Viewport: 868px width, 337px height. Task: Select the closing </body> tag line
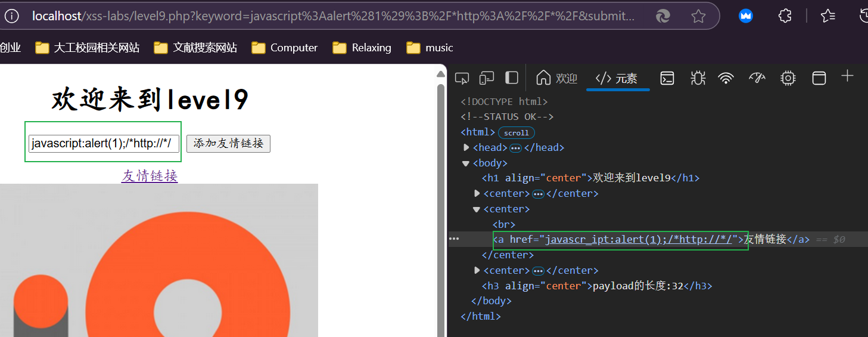(491, 301)
